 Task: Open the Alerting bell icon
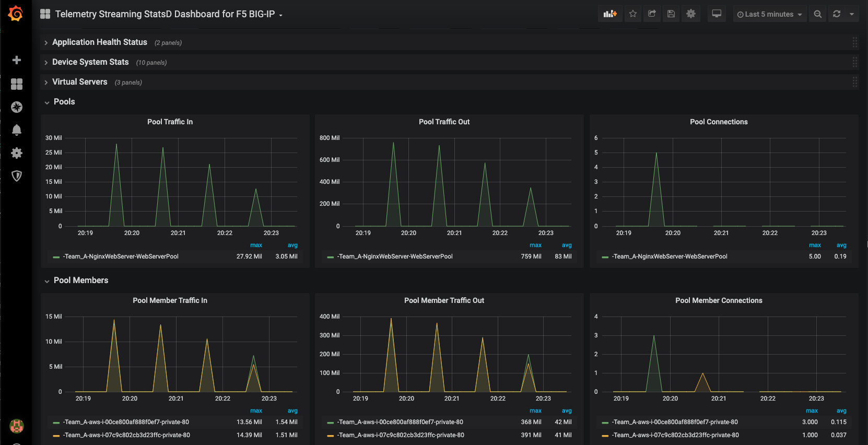(x=17, y=130)
